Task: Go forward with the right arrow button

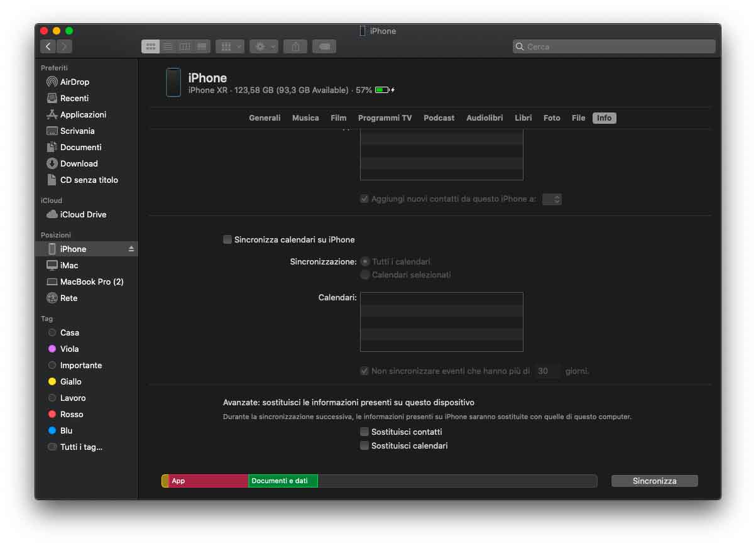Action: click(x=64, y=46)
